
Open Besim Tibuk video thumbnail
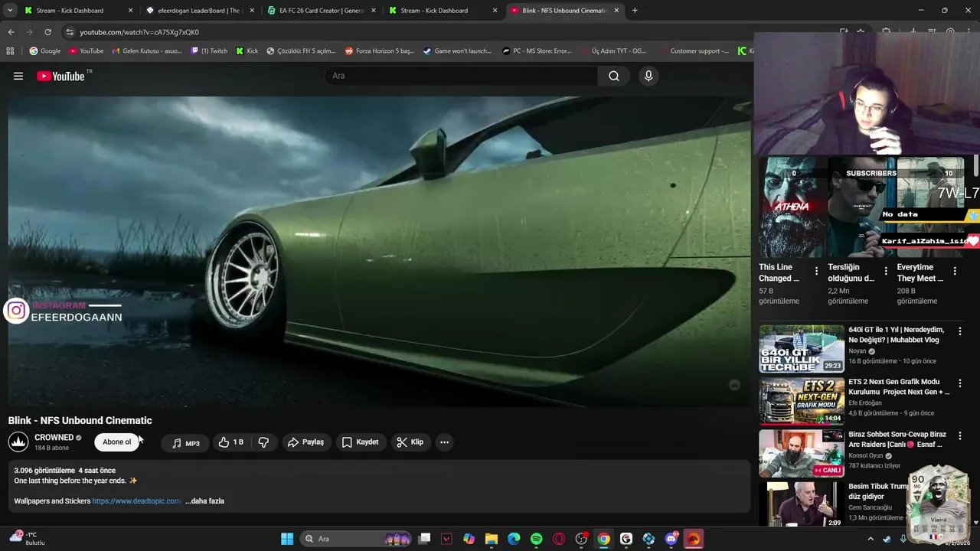(802, 504)
